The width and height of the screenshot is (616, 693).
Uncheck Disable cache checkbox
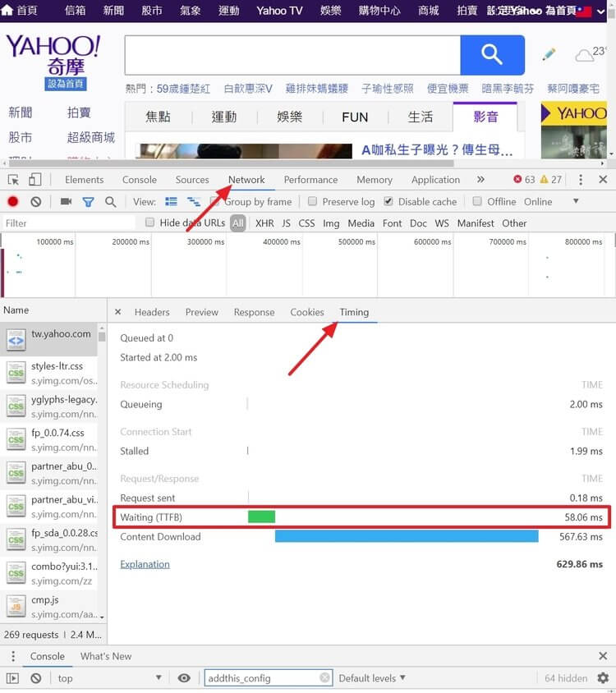[x=388, y=201]
